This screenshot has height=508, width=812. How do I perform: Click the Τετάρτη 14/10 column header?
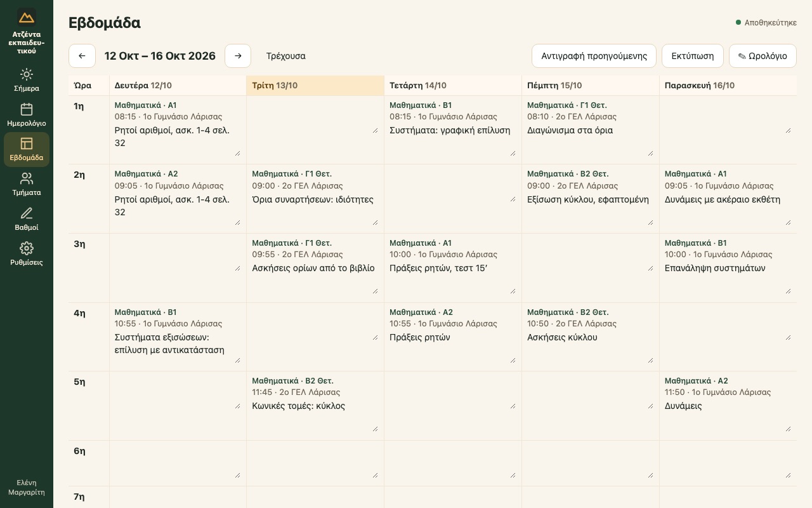(x=453, y=86)
